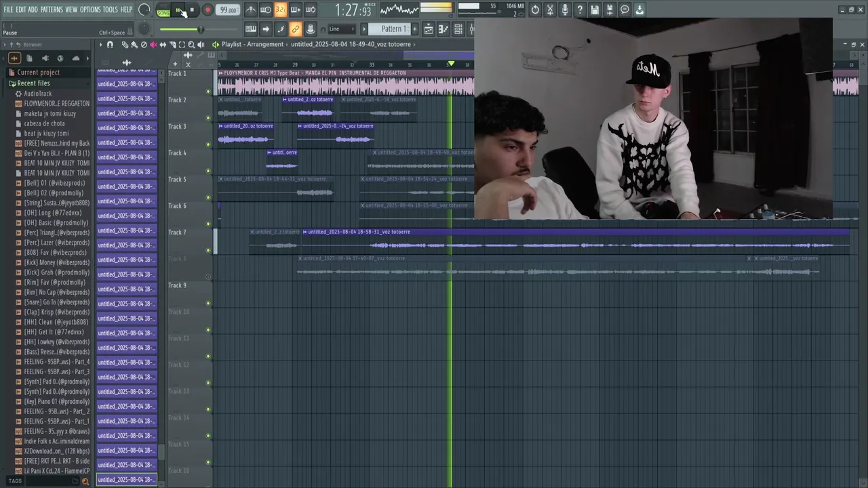The height and width of the screenshot is (488, 868).
Task: Click the help question mark icon
Action: click(x=580, y=9)
